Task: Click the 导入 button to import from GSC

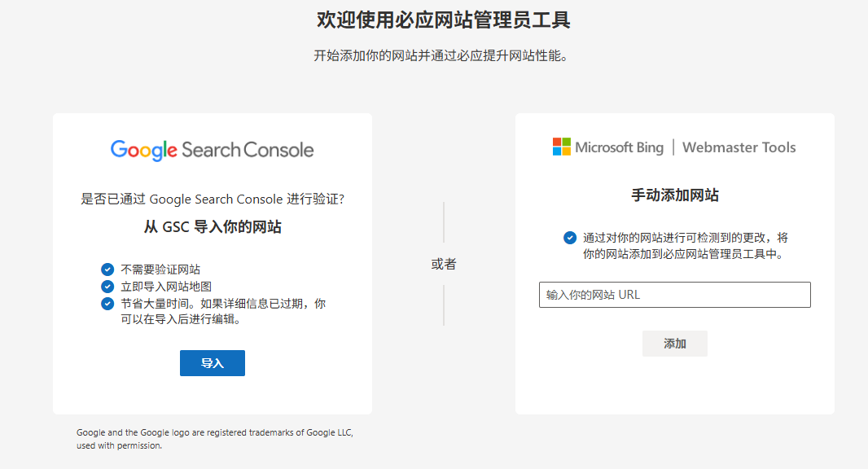Action: (212, 363)
